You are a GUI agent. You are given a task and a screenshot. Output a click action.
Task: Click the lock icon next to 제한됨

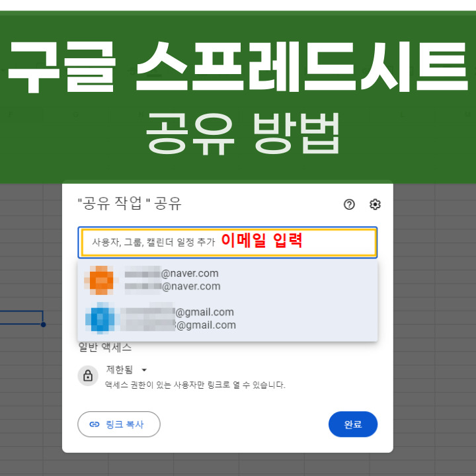coord(88,376)
